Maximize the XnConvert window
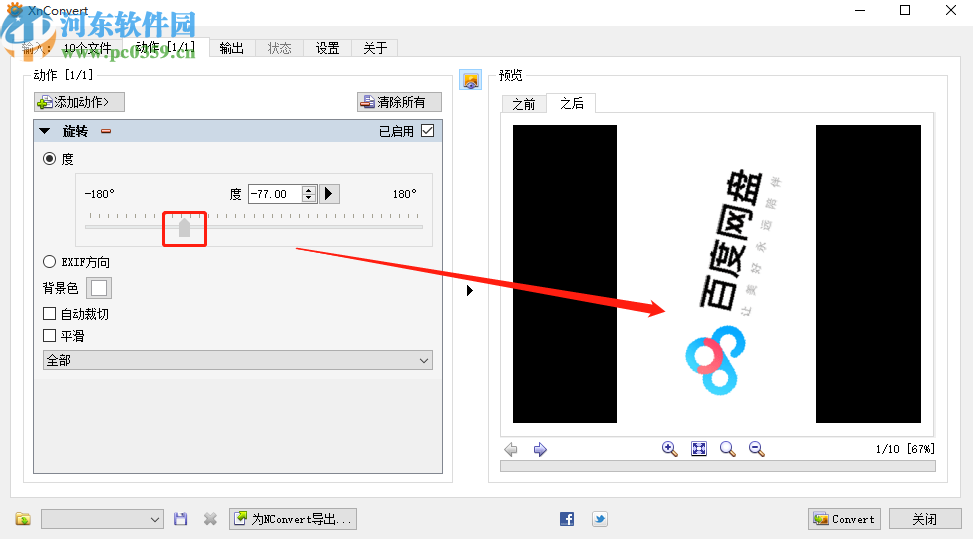Image resolution: width=973 pixels, height=539 pixels. coord(905,10)
